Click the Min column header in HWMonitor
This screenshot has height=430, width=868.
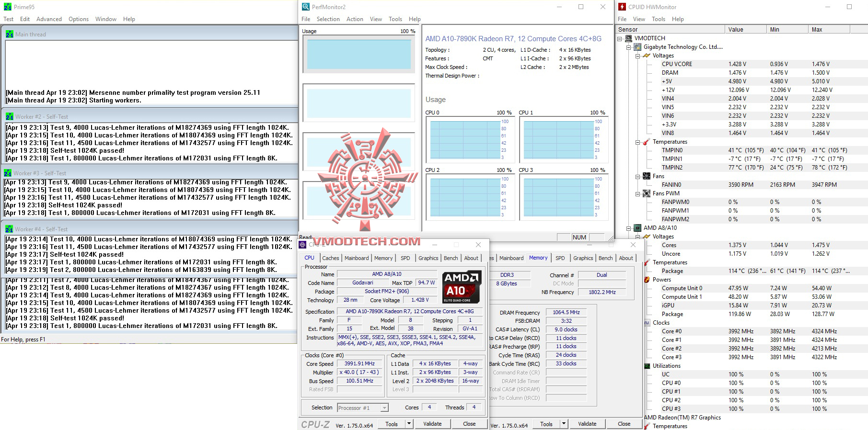point(787,30)
